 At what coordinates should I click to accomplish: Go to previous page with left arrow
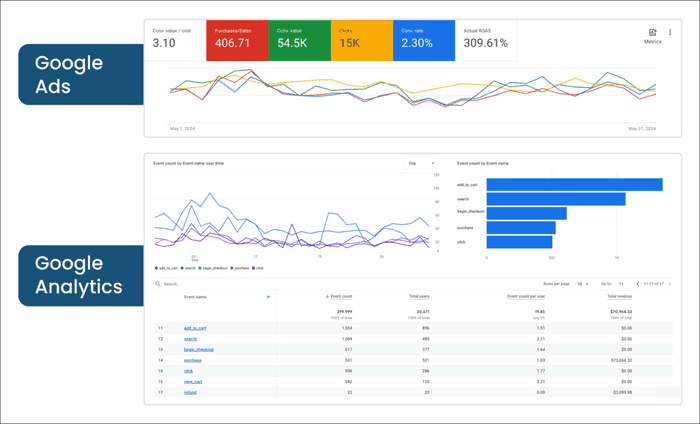pyautogui.click(x=638, y=284)
